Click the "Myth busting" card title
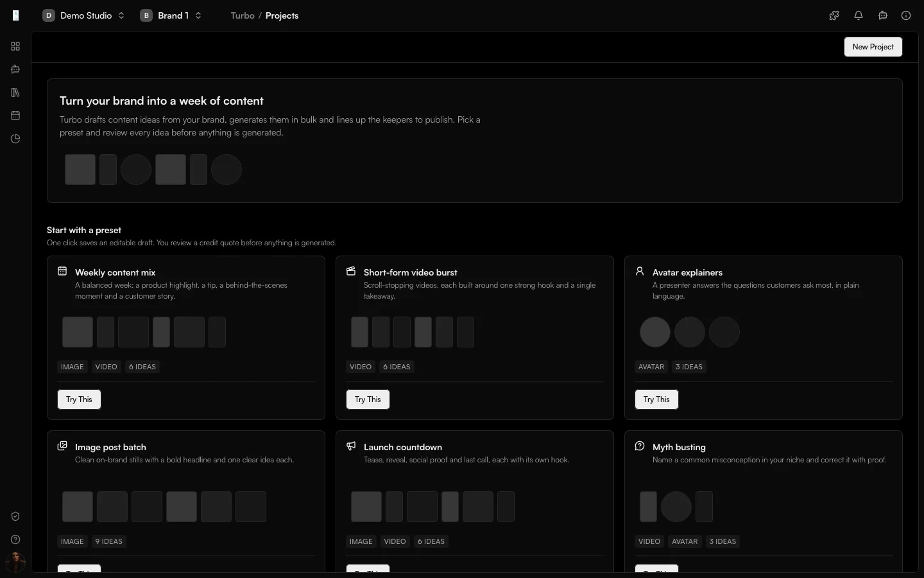The width and height of the screenshot is (924, 578). point(679,447)
